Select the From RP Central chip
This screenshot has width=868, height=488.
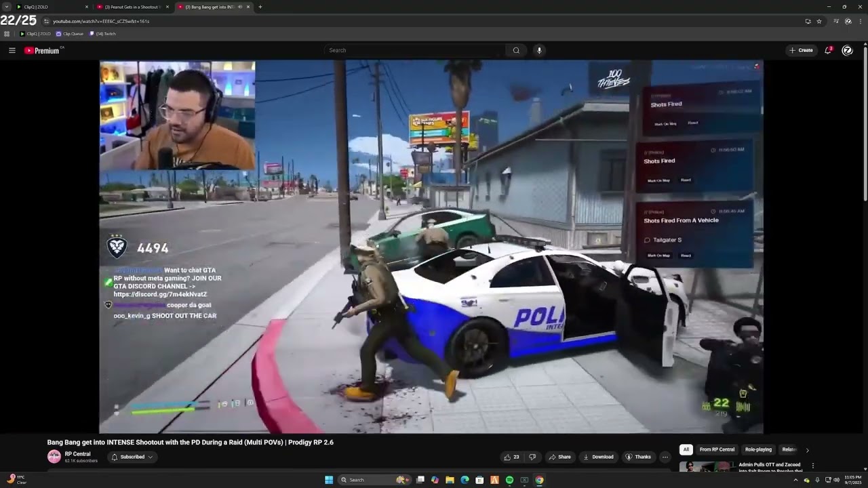[x=717, y=449]
